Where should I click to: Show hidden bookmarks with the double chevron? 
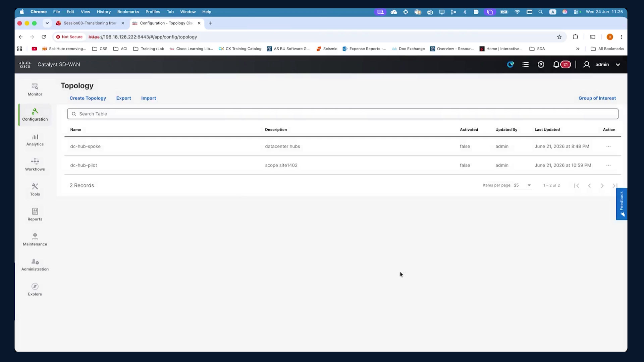[578, 49]
